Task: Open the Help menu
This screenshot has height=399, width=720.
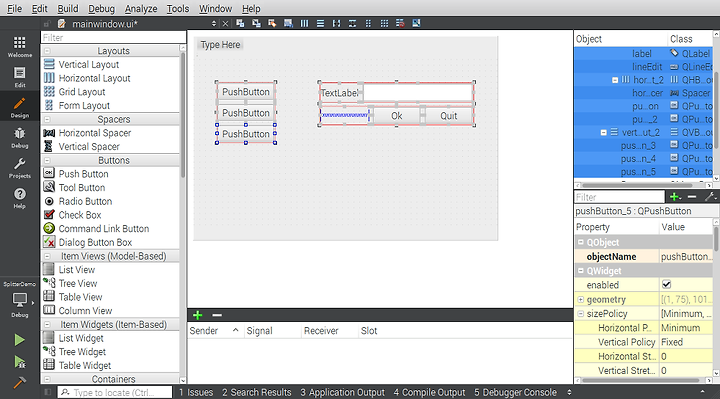Action: (x=251, y=8)
